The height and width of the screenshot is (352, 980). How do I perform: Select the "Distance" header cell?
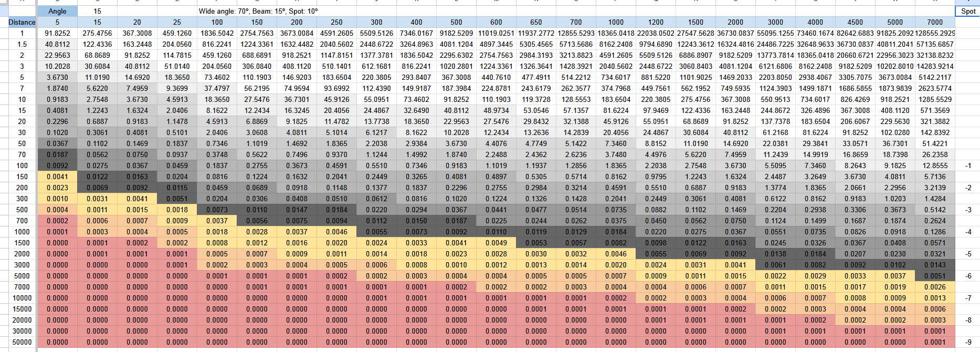click(x=22, y=22)
